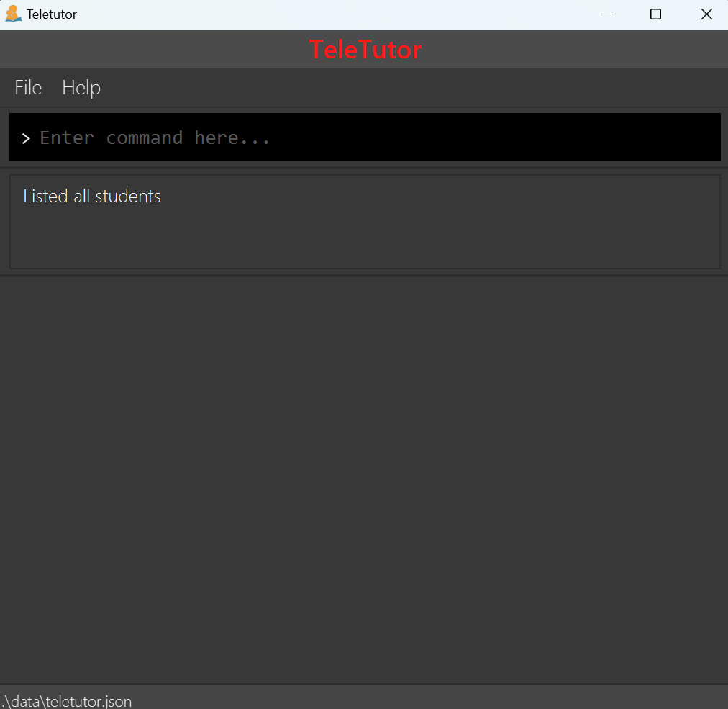728x709 pixels.
Task: Click the teletutor.json path in status bar
Action: (x=67, y=700)
